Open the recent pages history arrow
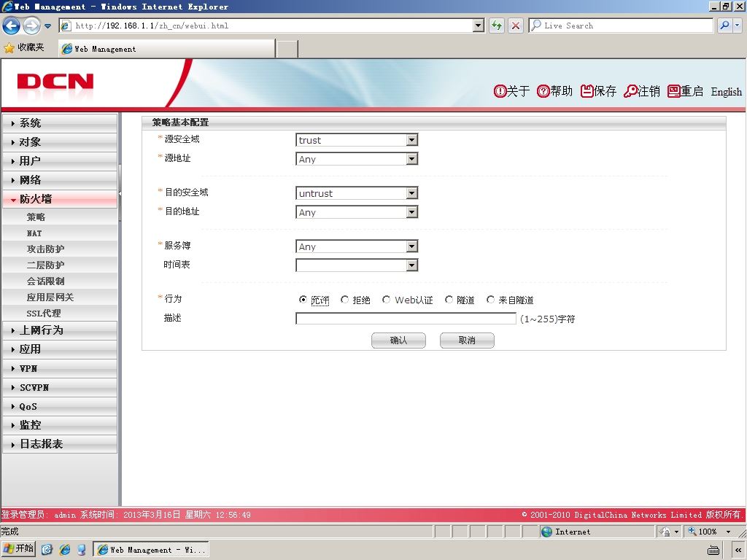This screenshot has height=560, width=747. [x=47, y=26]
